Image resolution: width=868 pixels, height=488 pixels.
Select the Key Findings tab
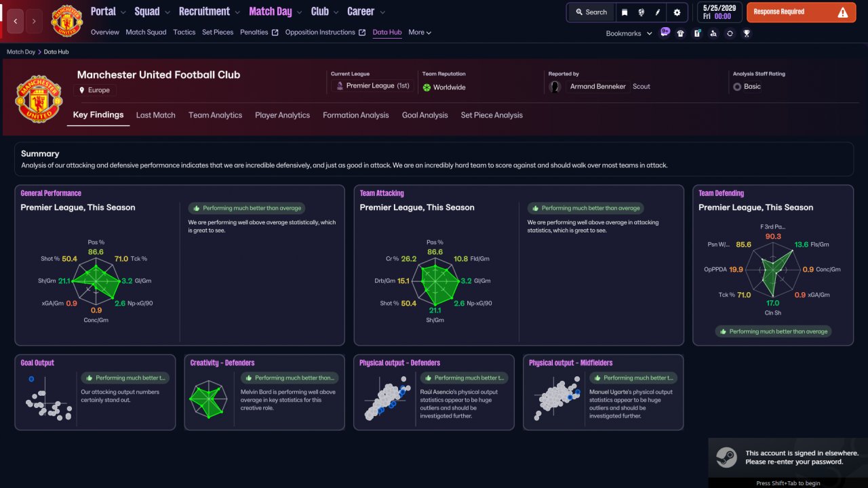tap(98, 115)
